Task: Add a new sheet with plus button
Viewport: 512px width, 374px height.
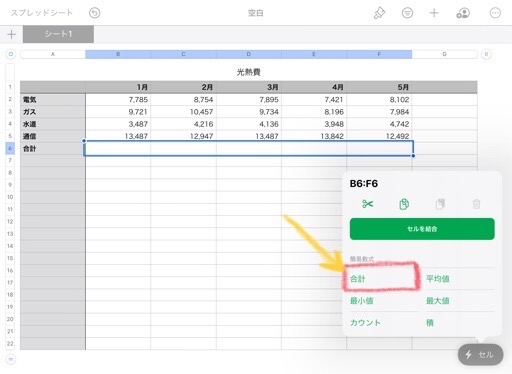Action: (x=11, y=34)
